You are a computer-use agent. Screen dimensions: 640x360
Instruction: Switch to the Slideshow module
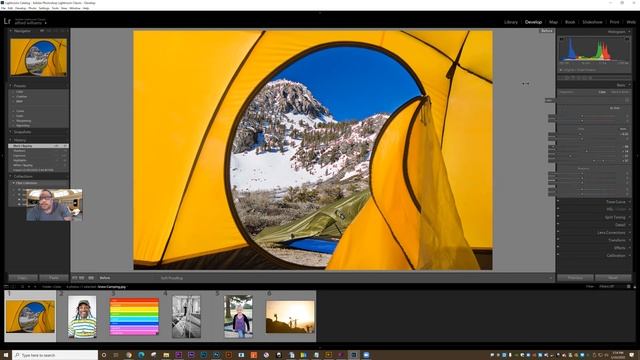point(592,22)
